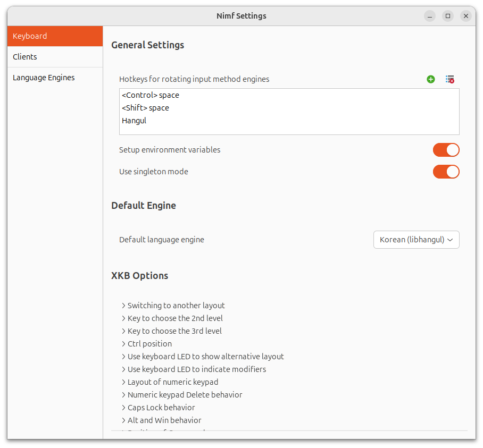Viewport: 483px width, 448px height.
Task: Expand Key to choose the 3rd level
Action: coord(123,331)
